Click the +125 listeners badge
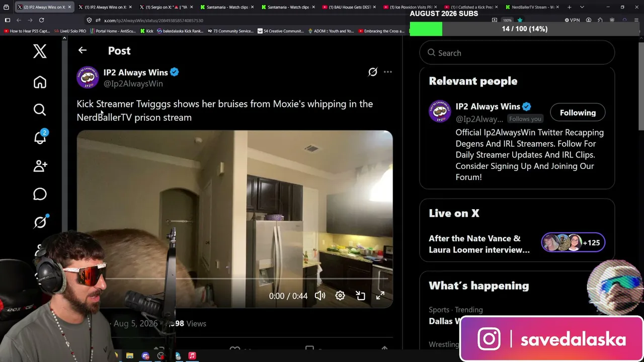The width and height of the screenshot is (644, 362). point(573,243)
